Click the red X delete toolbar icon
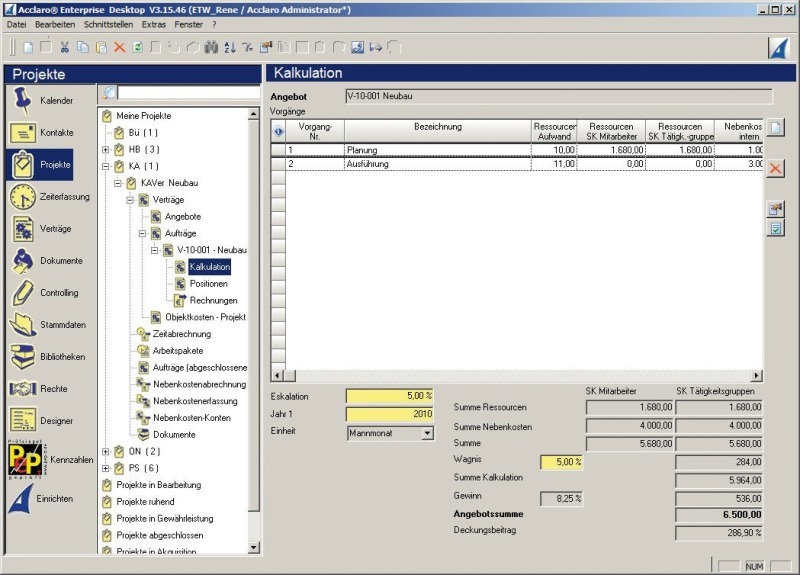The height and width of the screenshot is (575, 800). click(x=119, y=48)
